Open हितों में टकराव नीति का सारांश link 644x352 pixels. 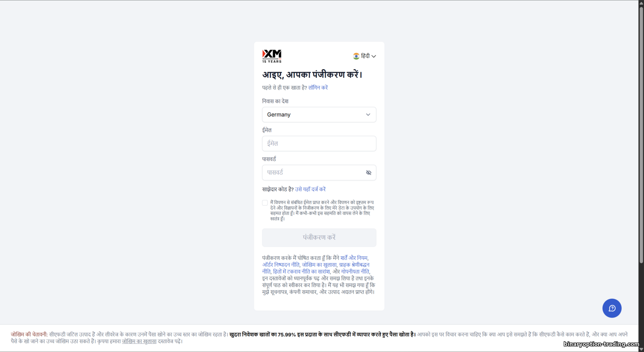point(301,272)
